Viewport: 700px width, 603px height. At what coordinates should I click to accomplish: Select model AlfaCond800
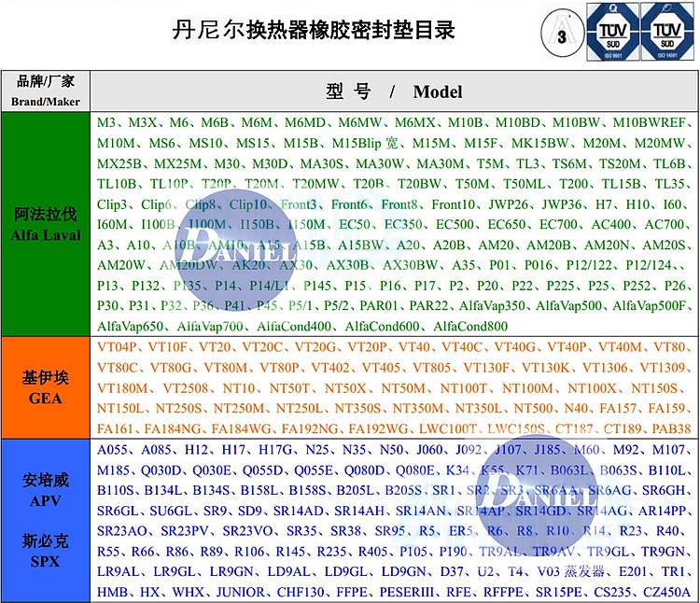coord(470,327)
